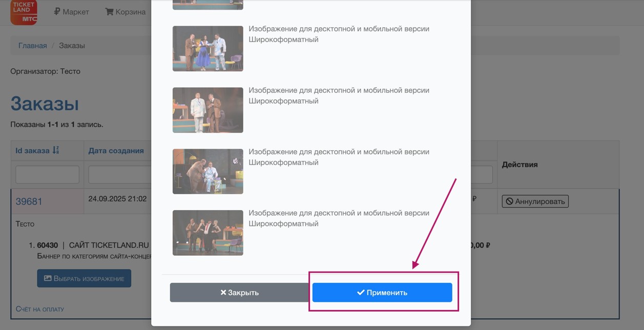Click the ruble icon beside Маркет

coord(57,11)
